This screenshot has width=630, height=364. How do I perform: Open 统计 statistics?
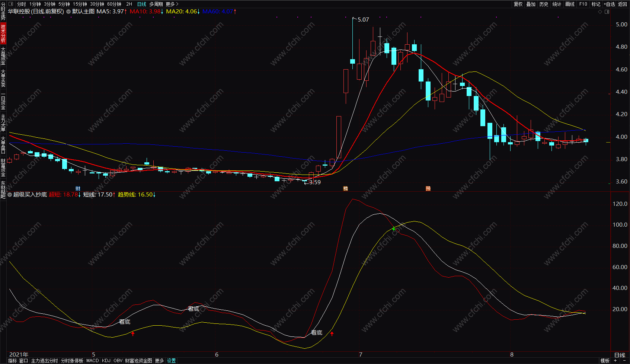(x=557, y=4)
